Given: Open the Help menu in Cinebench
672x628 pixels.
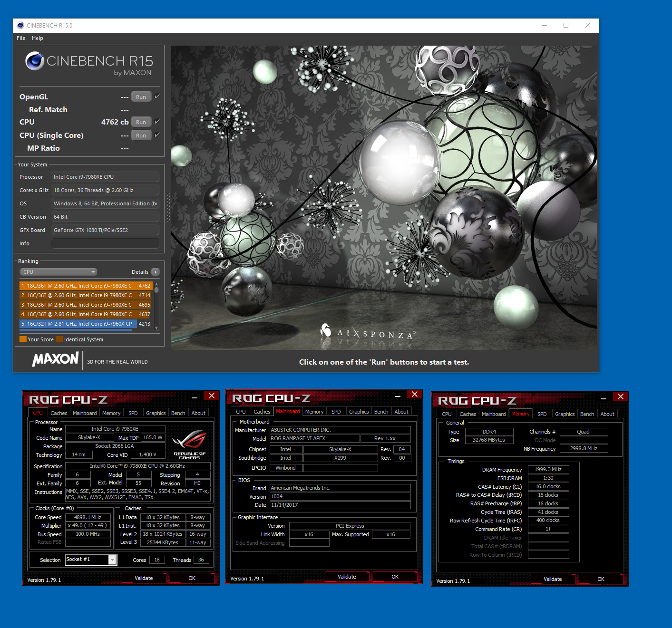Looking at the screenshot, I should tap(38, 38).
